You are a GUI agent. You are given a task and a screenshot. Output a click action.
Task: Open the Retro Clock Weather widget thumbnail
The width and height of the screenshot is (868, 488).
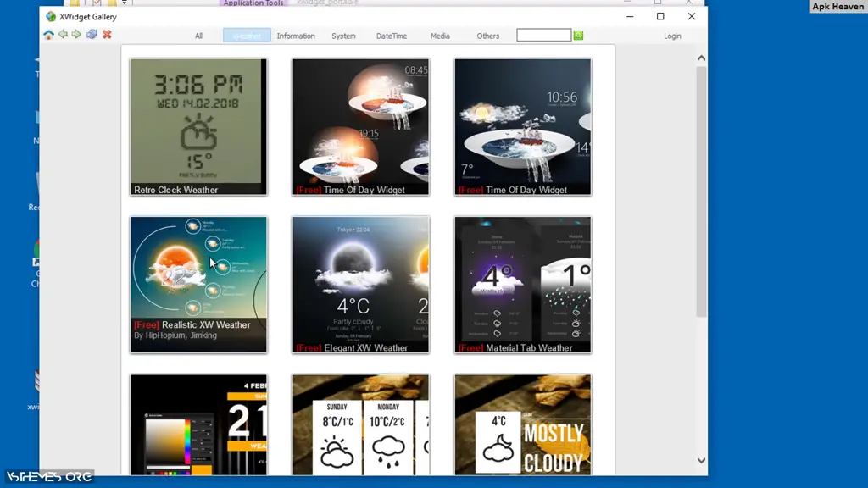[198, 125]
